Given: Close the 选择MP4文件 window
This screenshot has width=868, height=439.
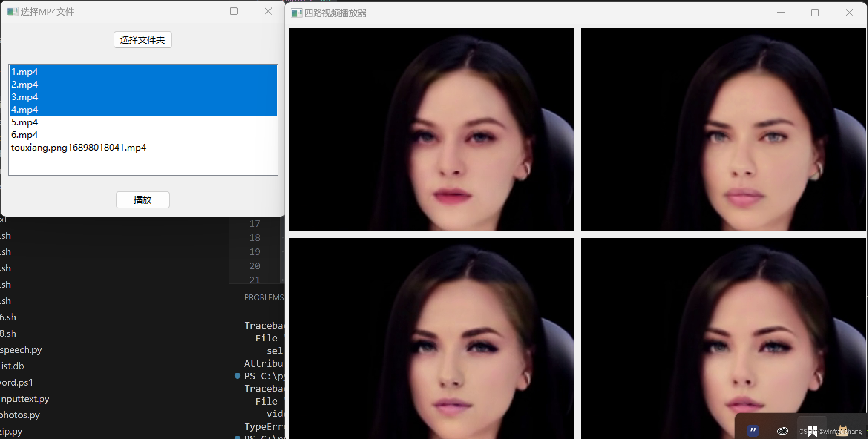Looking at the screenshot, I should click(x=268, y=11).
